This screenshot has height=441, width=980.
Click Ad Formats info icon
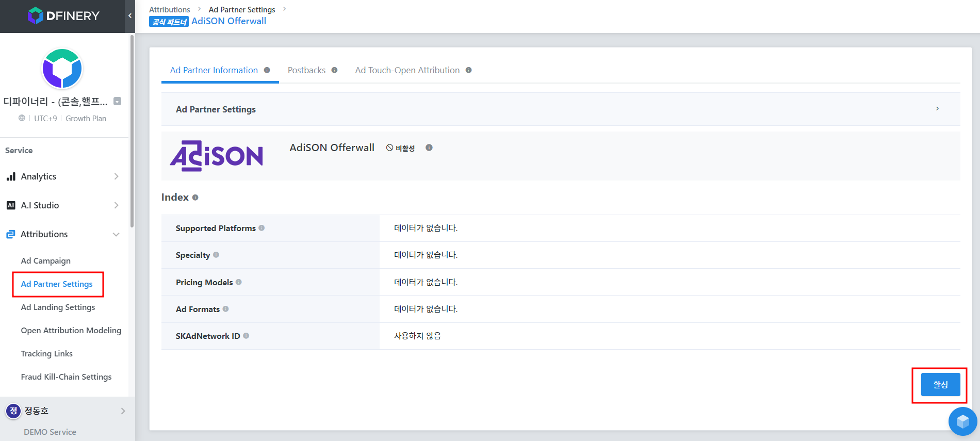(226, 309)
